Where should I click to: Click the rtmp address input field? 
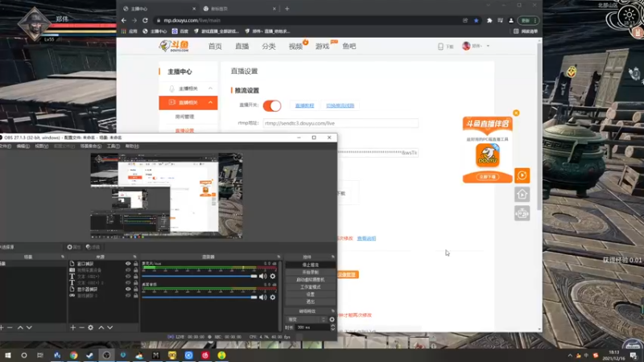click(341, 123)
